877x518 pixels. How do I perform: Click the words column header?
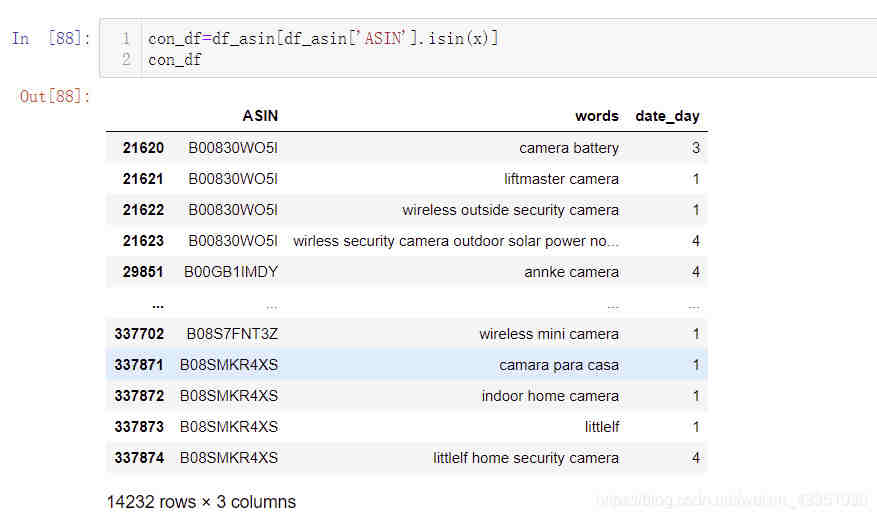point(596,116)
